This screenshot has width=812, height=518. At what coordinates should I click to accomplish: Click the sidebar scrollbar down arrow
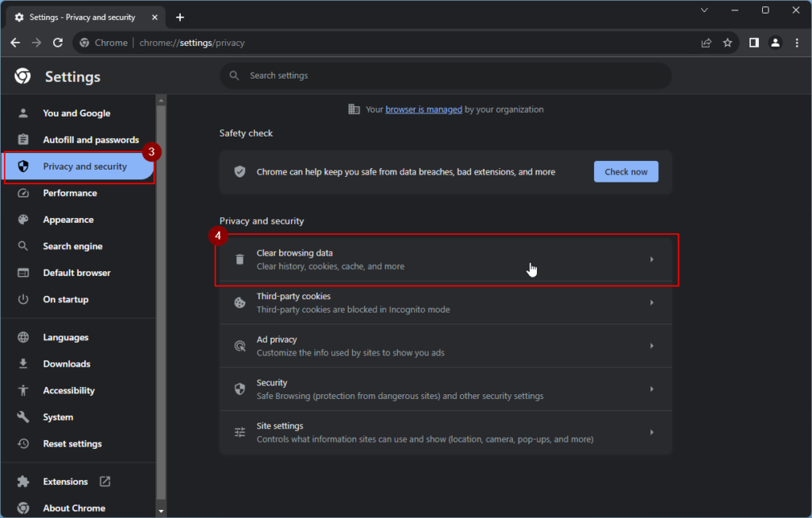point(161,512)
